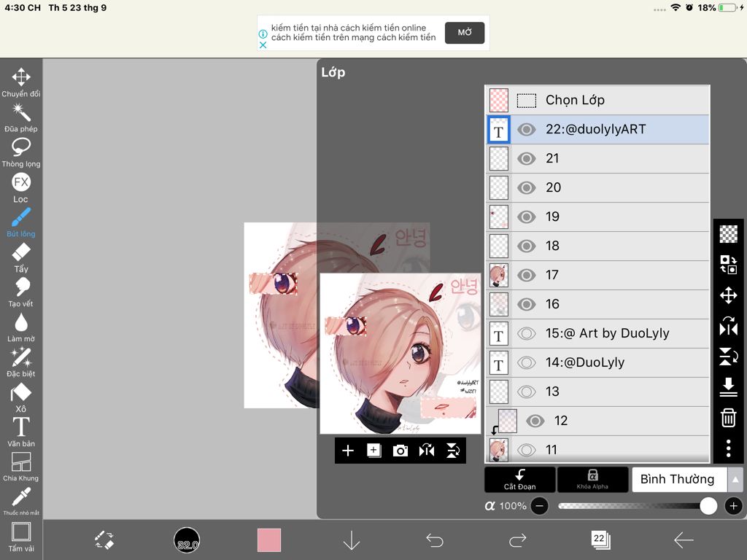747x560 pixels.
Task: Select the Chuyển đổi transform tool
Action: click(x=21, y=82)
